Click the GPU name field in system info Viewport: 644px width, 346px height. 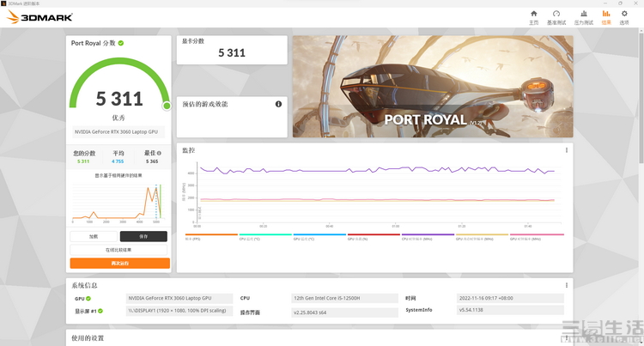179,299
